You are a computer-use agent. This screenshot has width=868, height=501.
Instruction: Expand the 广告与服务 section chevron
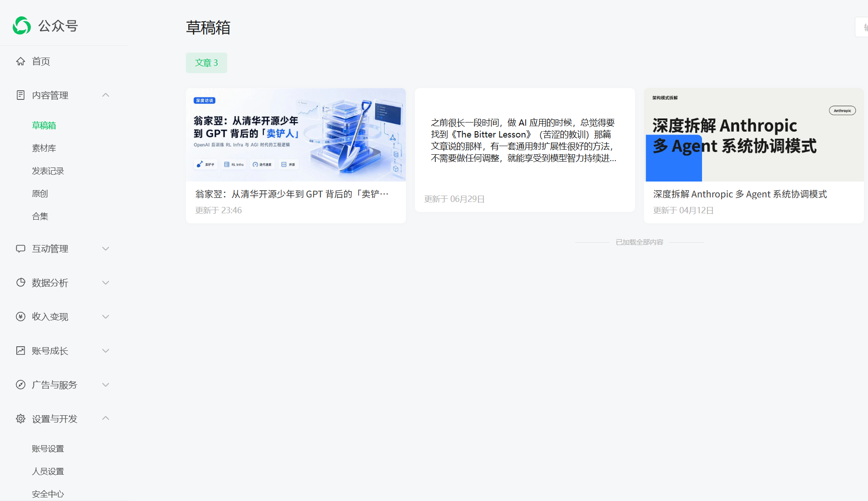coord(106,385)
